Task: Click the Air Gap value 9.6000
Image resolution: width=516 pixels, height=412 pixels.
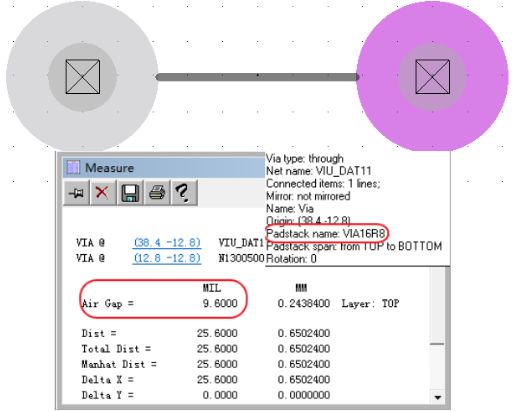Action: [220, 303]
